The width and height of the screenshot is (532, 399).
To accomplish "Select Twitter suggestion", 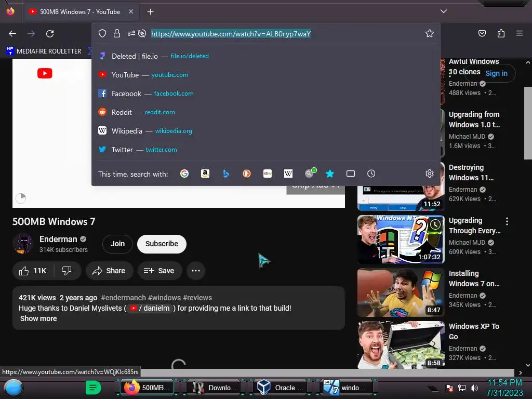I will coord(266,149).
